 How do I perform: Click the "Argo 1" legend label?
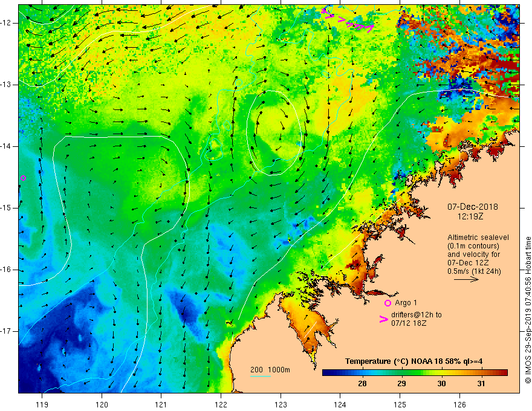point(406,303)
